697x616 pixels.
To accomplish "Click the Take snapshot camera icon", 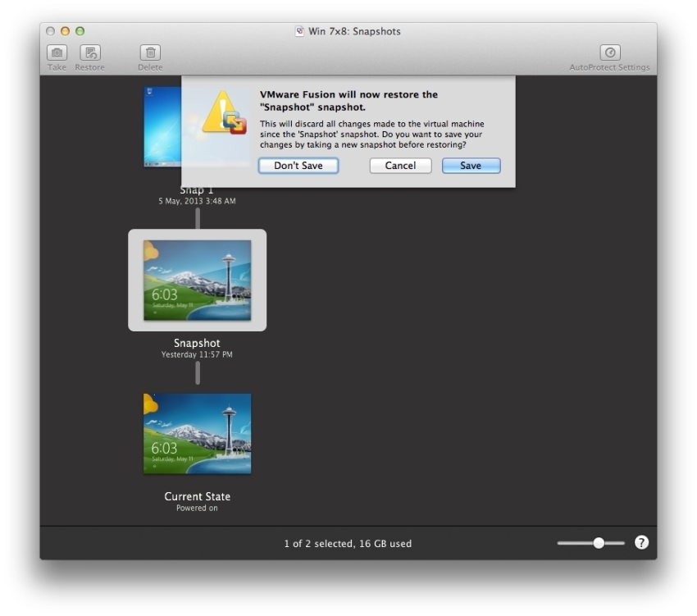I will click(x=57, y=52).
